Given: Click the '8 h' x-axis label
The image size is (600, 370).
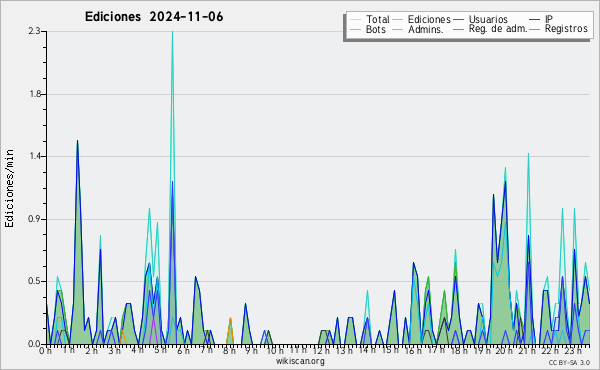Looking at the screenshot, I should (229, 351).
